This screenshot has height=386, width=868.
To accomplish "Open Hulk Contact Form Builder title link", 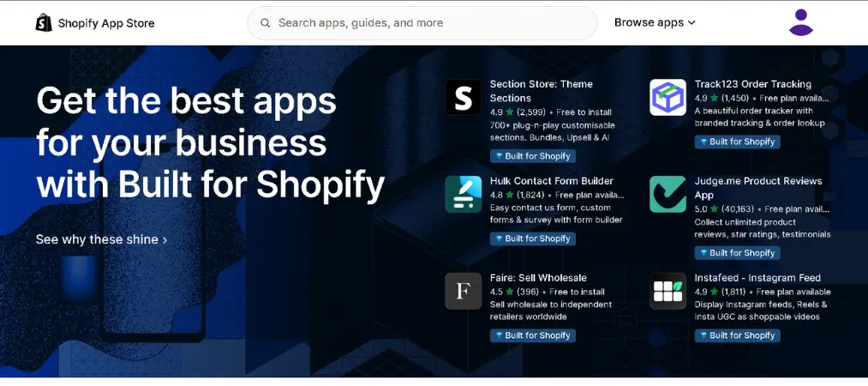I will pos(551,181).
